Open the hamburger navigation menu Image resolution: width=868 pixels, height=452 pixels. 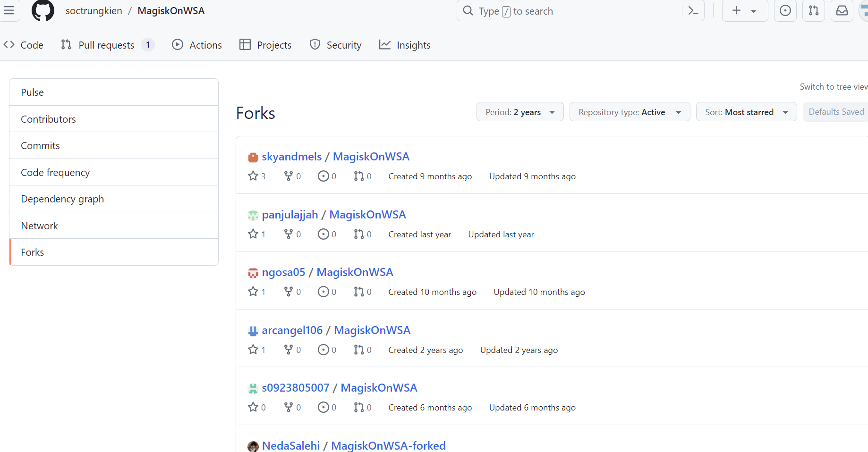click(9, 10)
